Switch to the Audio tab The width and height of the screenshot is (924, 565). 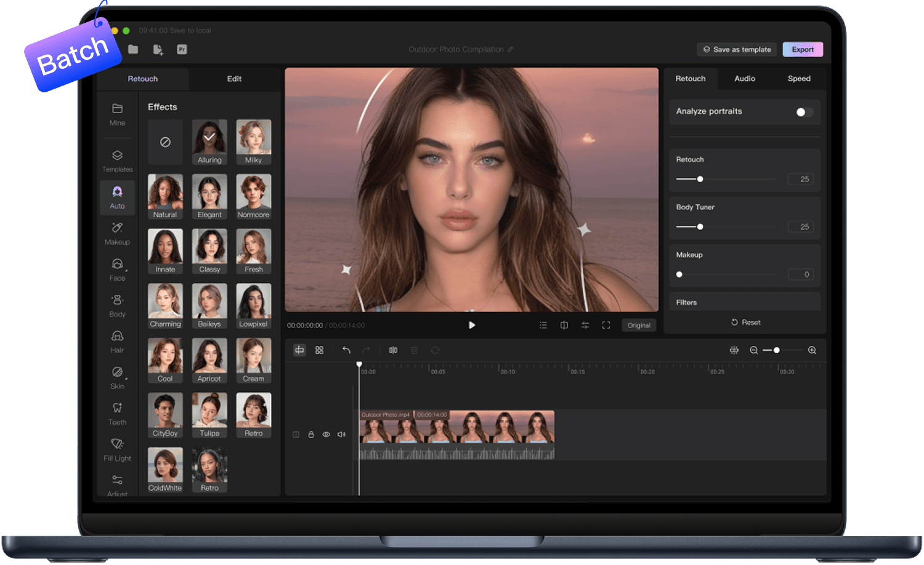tap(744, 79)
